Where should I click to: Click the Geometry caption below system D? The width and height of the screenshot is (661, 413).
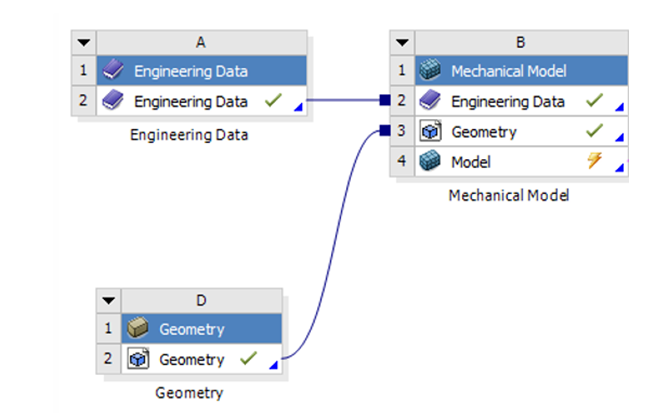point(189,393)
